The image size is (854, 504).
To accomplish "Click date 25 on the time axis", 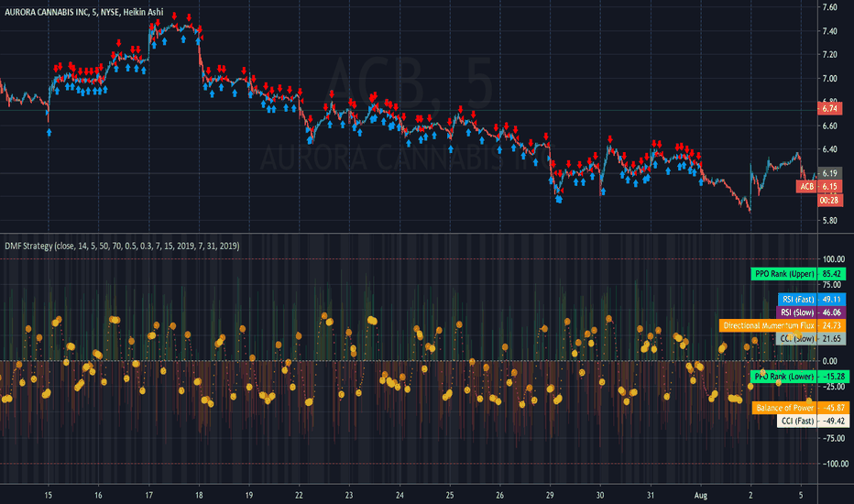I will 450,495.
